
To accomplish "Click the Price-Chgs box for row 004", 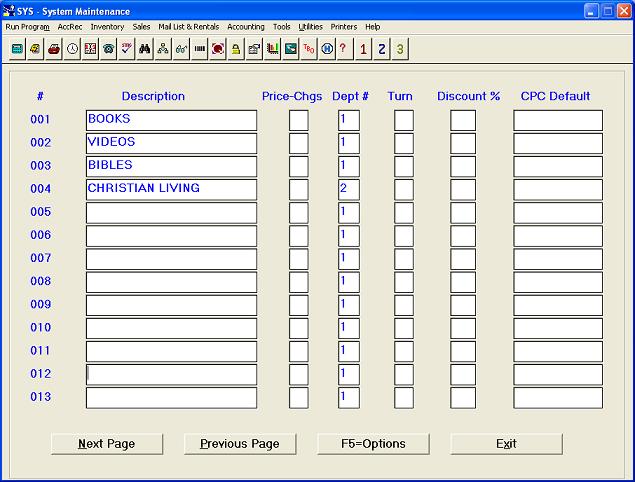I will pyautogui.click(x=298, y=190).
